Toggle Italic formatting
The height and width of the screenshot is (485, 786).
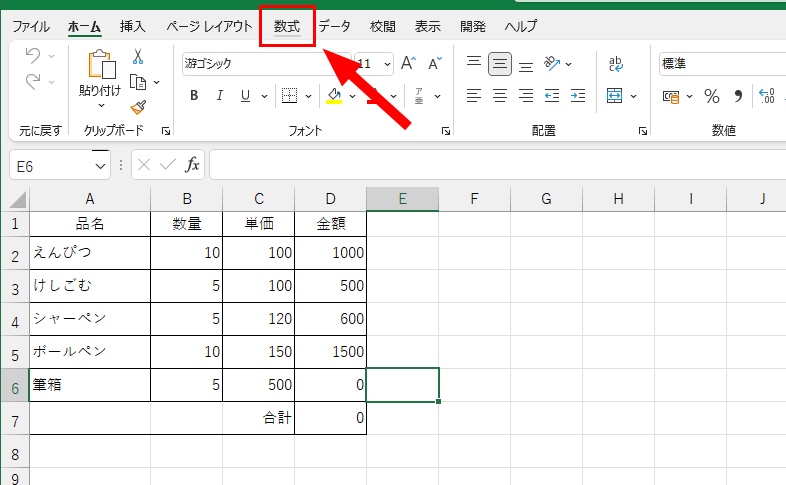[220, 95]
